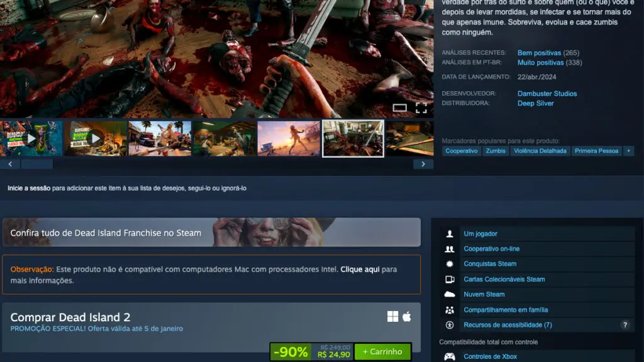
Task: Select the Nuvem Steam cloud icon
Action: click(450, 294)
